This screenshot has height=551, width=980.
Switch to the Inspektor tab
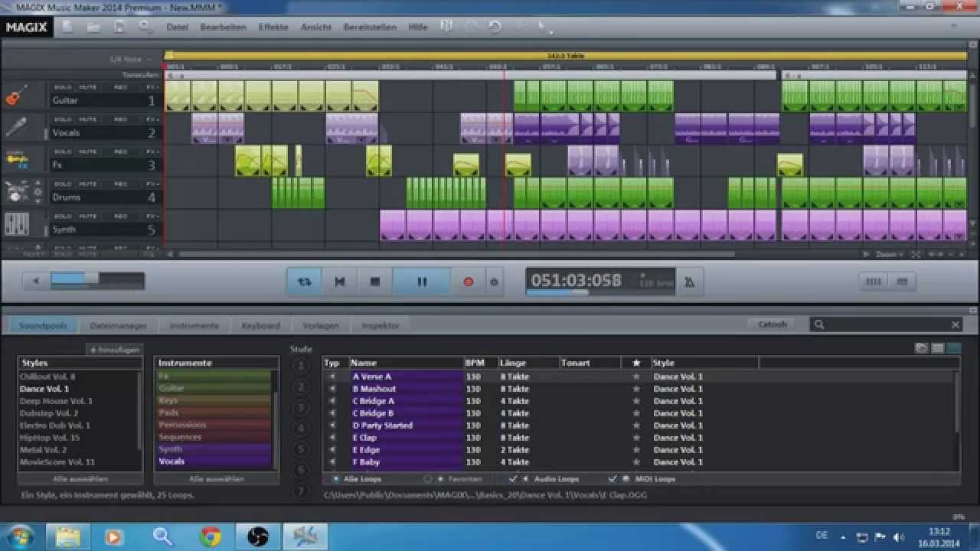click(x=381, y=325)
